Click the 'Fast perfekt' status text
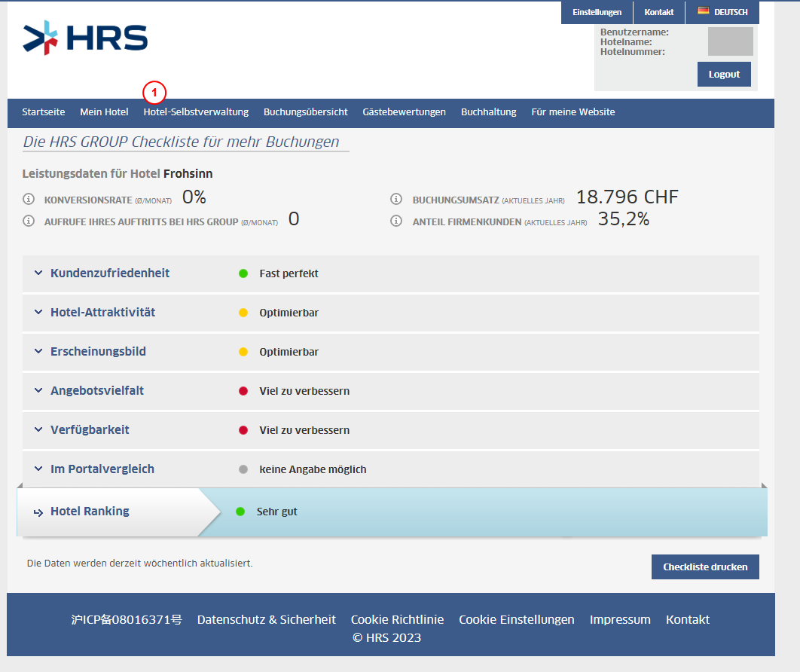 point(289,273)
